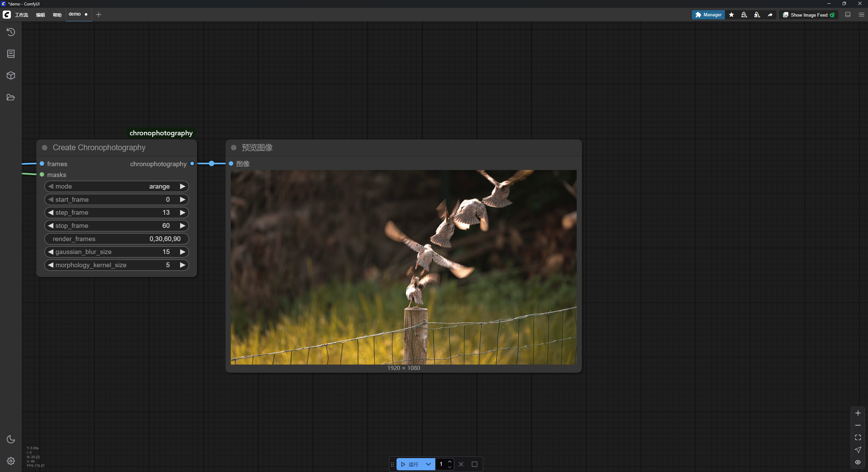Viewport: 868px width, 472px height.
Task: Open the model library cube icon
Action: click(x=11, y=75)
